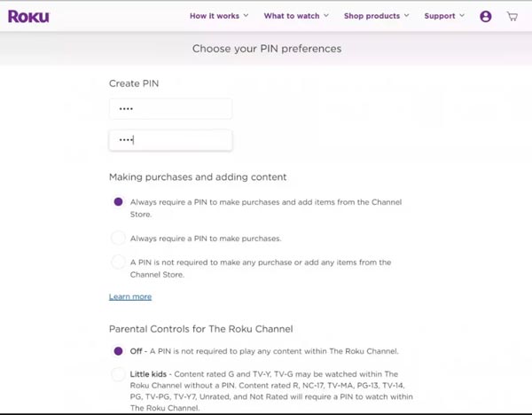The image size is (532, 415).
Task: Select Always require a PIN to make purchases
Action: coord(119,239)
